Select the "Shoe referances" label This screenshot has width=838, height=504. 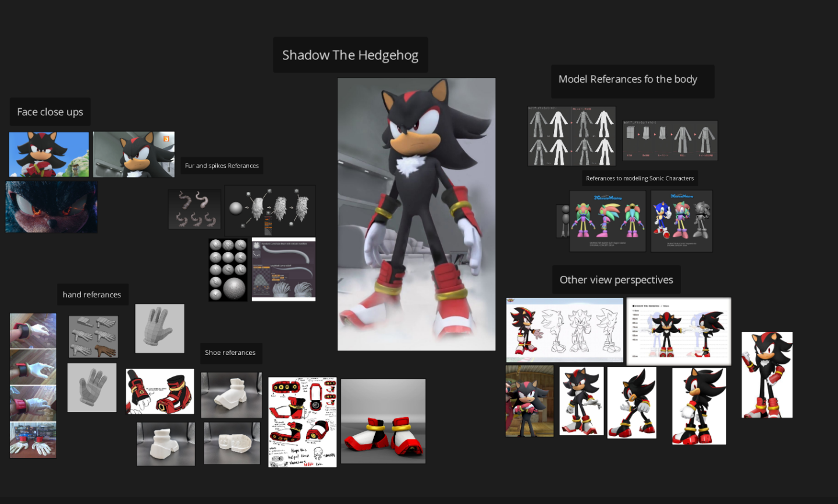point(230,353)
